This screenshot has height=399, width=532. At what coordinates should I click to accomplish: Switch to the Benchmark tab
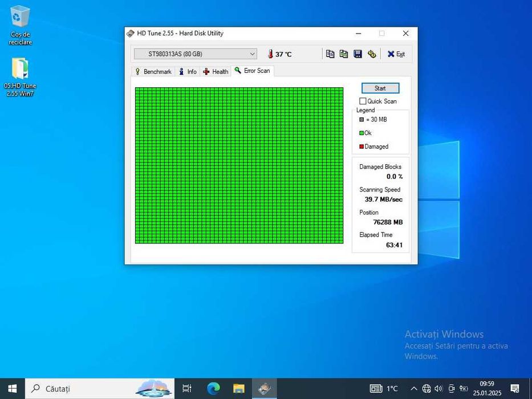(x=153, y=72)
